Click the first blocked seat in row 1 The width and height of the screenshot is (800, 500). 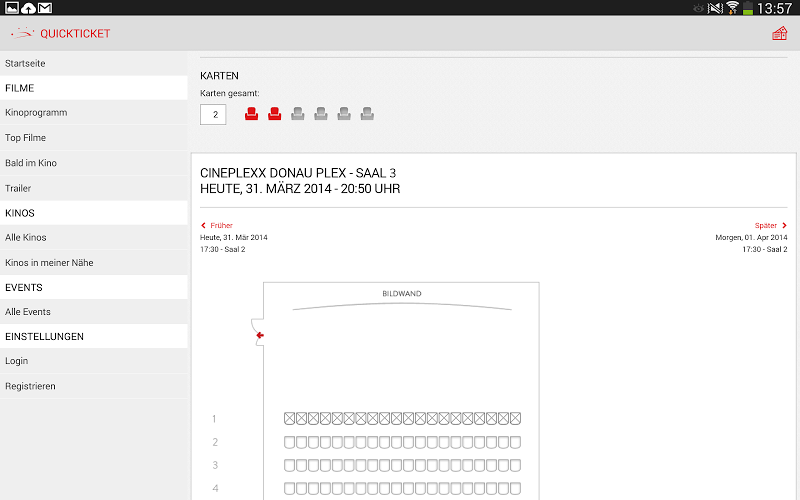tap(289, 418)
